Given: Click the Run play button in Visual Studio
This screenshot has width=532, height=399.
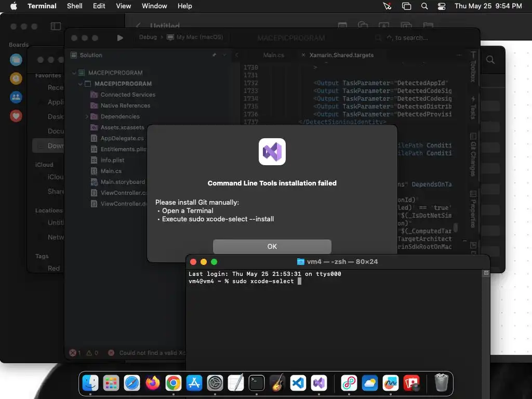Looking at the screenshot, I should pyautogui.click(x=120, y=37).
